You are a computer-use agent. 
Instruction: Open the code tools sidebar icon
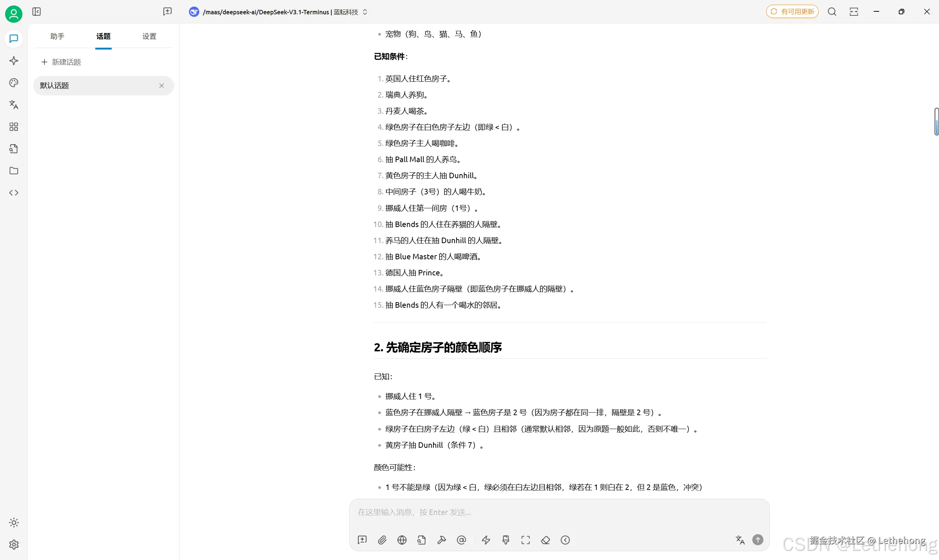tap(14, 193)
